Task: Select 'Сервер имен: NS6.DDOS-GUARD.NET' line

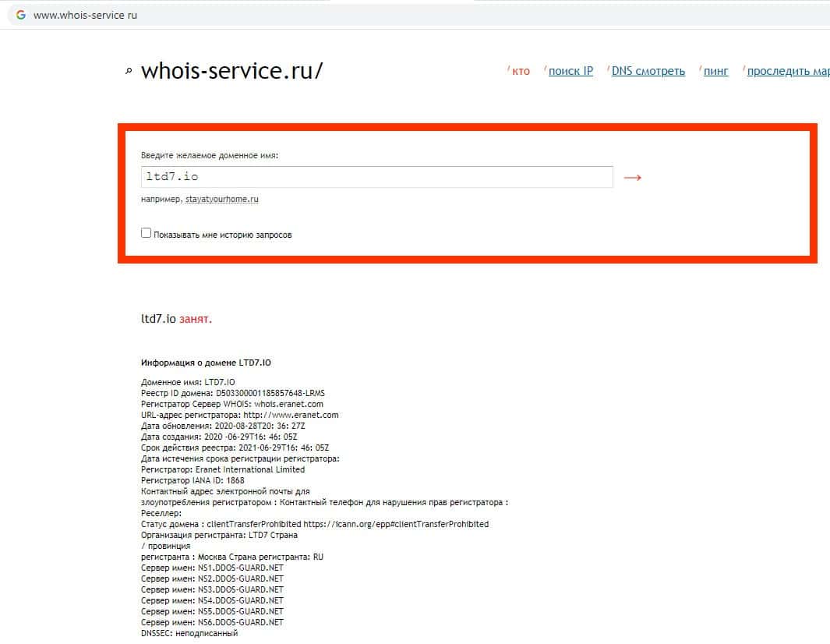Action: pos(212,622)
